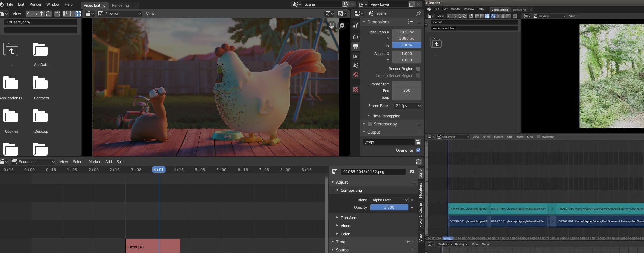Expand Time Remapping panel
The width and height of the screenshot is (644, 253).
click(369, 116)
